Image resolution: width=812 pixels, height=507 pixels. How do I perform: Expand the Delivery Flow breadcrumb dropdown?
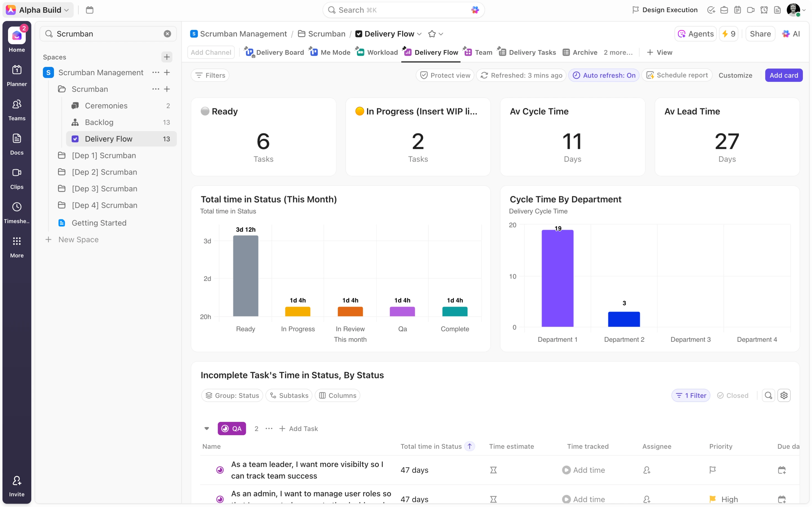(x=420, y=33)
